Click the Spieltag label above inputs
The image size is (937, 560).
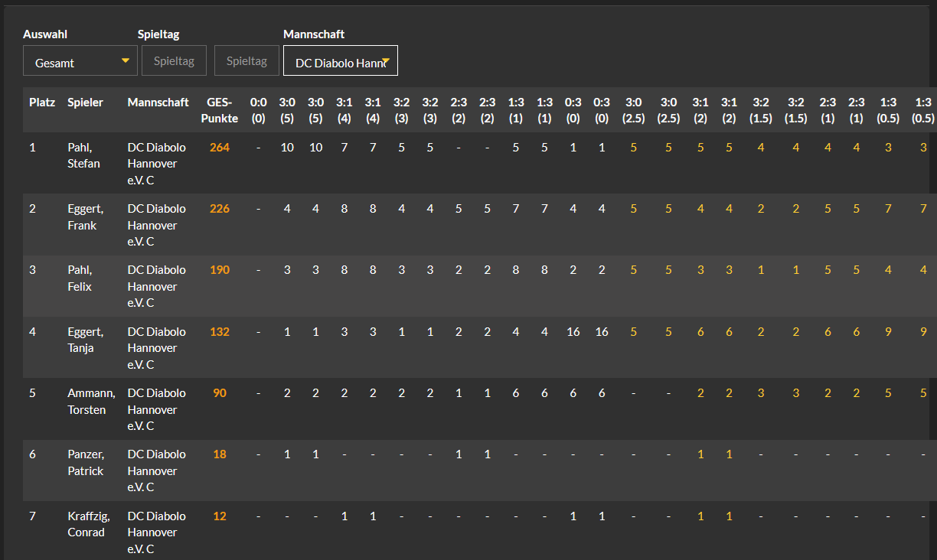(158, 34)
